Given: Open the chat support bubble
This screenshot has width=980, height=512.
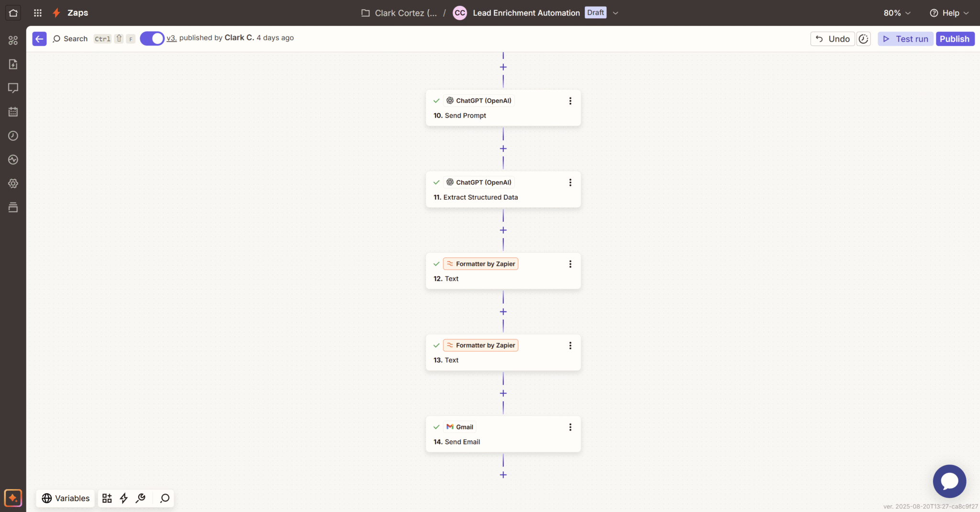Looking at the screenshot, I should click(x=949, y=481).
